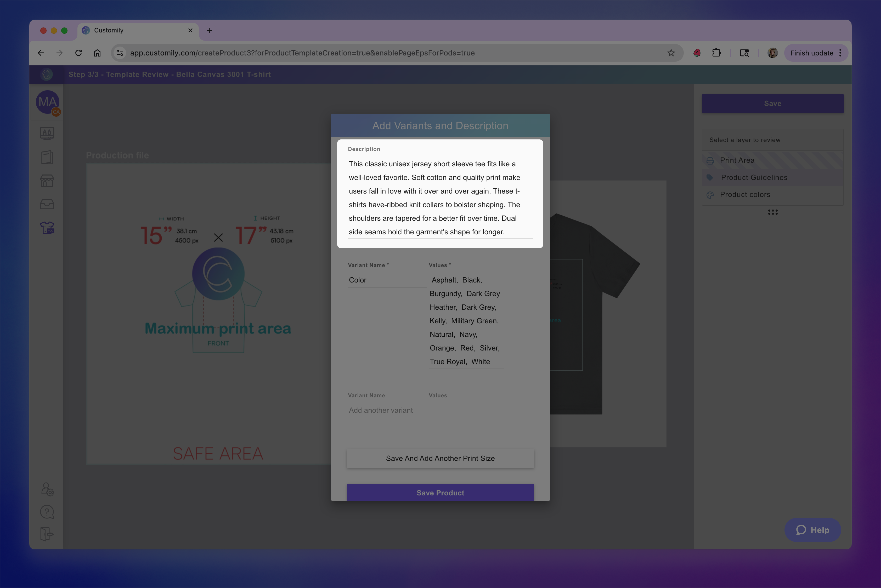Open account settings user-gear icon
881x588 pixels.
(47, 489)
